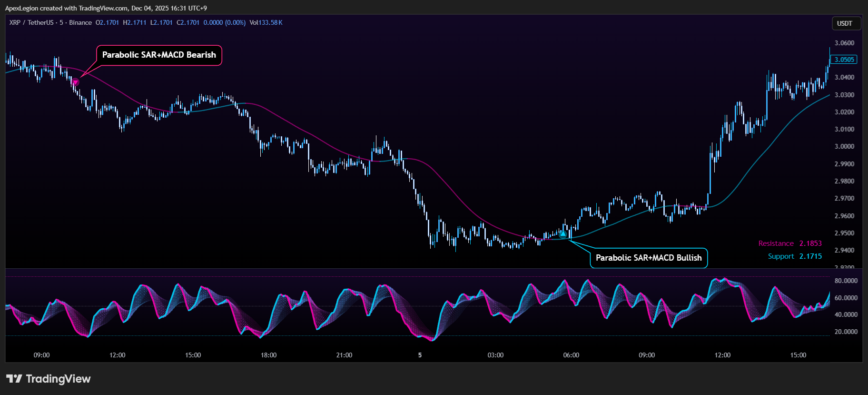Open the USDT currency selector
The height and width of the screenshot is (395, 868).
[x=845, y=23]
